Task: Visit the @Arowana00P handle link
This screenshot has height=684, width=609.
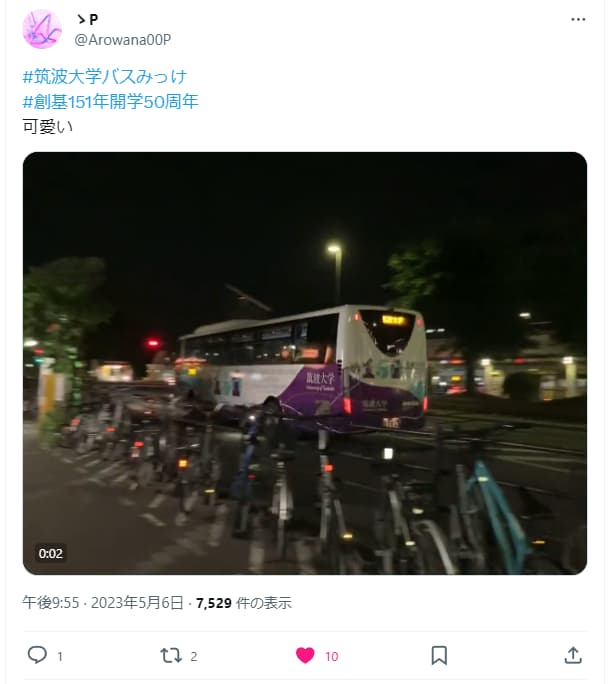Action: point(123,40)
